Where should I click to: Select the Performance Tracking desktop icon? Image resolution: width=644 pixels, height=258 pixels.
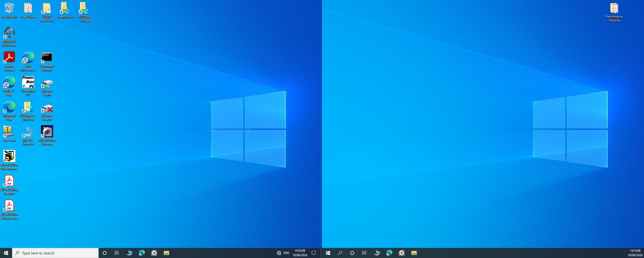pos(614,12)
